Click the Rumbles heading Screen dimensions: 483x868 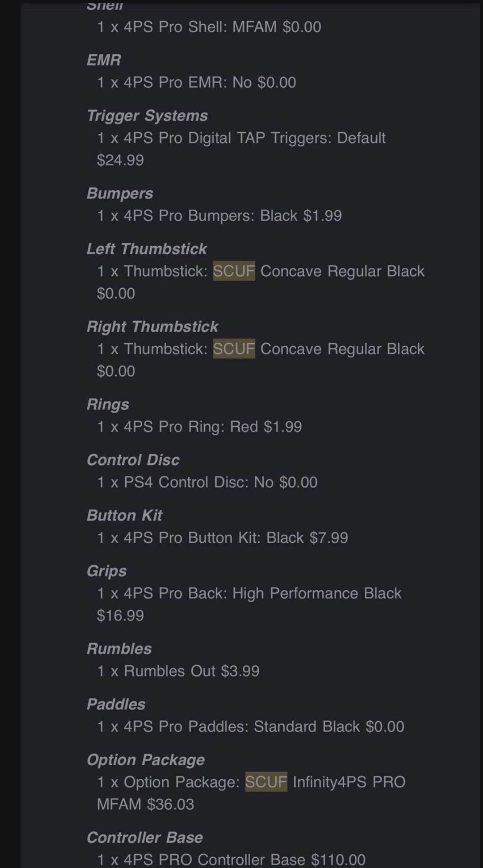pos(119,648)
